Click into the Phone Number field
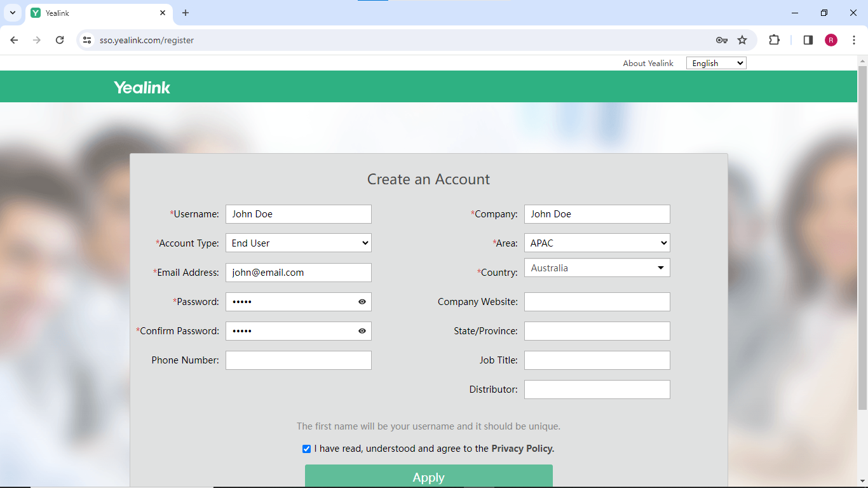The height and width of the screenshot is (488, 868). coord(298,360)
